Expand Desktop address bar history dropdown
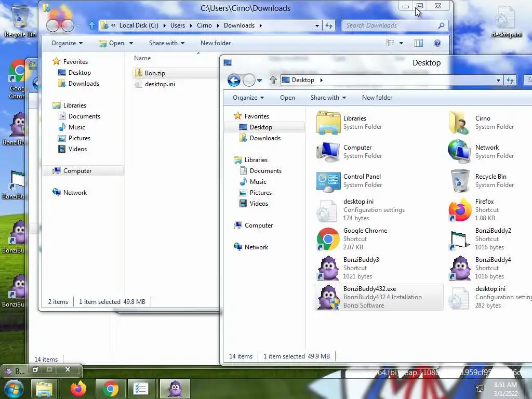 (x=498, y=81)
